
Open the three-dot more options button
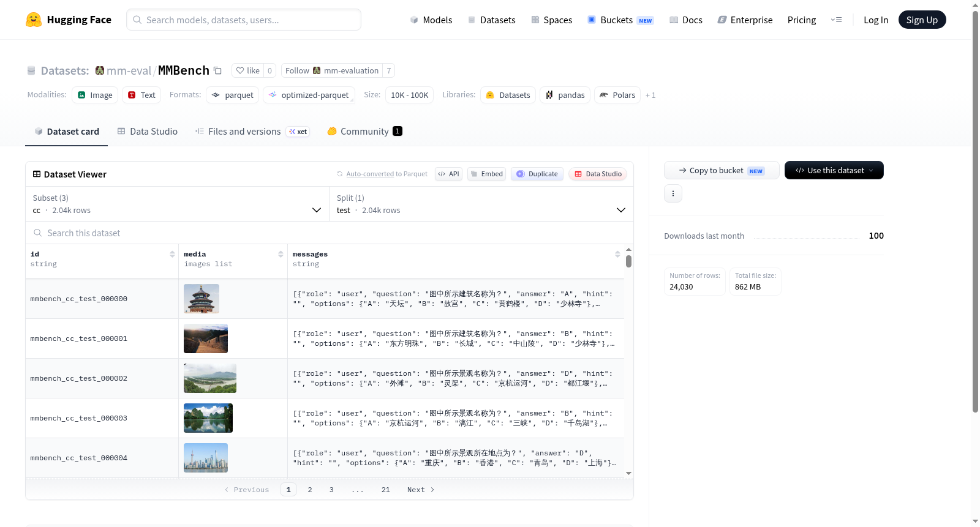click(673, 193)
